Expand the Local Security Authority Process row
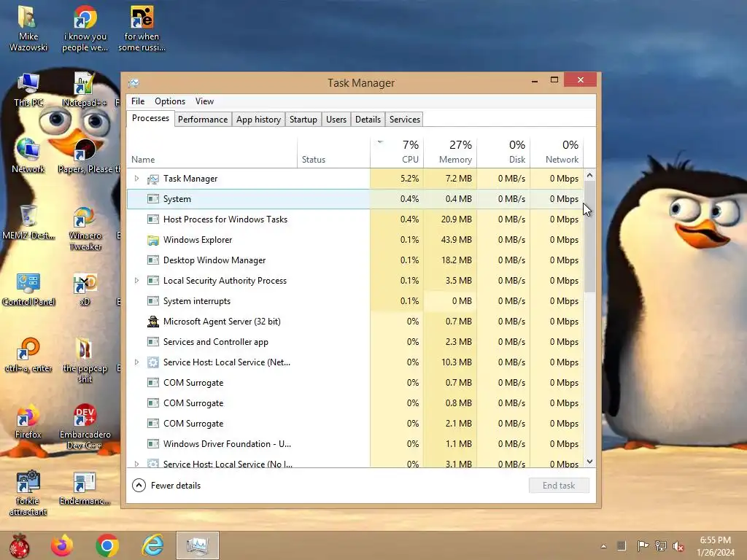The height and width of the screenshot is (560, 747). [x=136, y=281]
